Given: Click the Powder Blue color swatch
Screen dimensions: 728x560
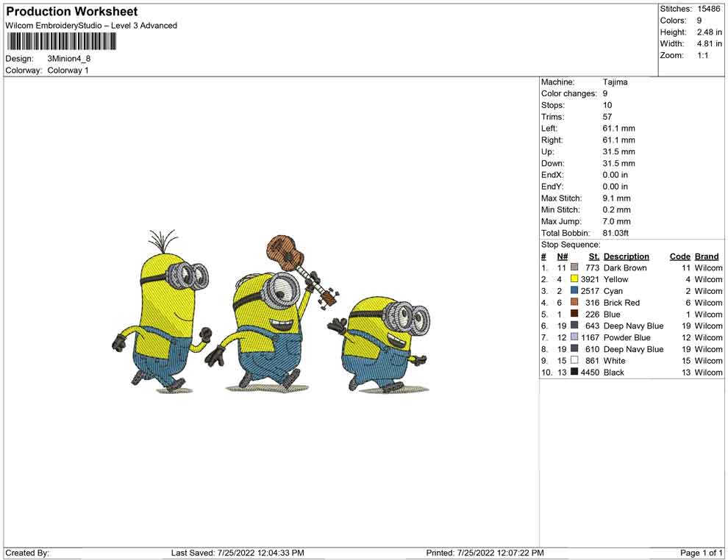Looking at the screenshot, I should (574, 337).
